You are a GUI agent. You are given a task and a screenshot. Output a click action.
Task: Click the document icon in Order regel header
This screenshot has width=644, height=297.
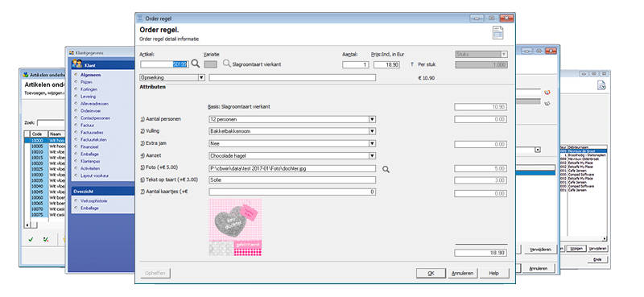[x=497, y=33]
